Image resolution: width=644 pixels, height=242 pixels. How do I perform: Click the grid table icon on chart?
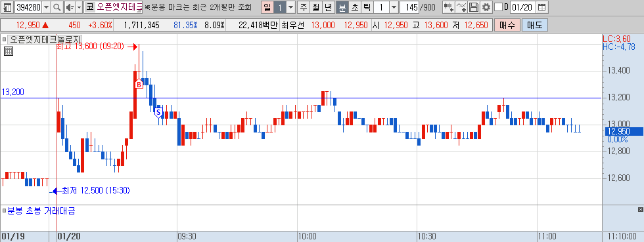coord(8,51)
